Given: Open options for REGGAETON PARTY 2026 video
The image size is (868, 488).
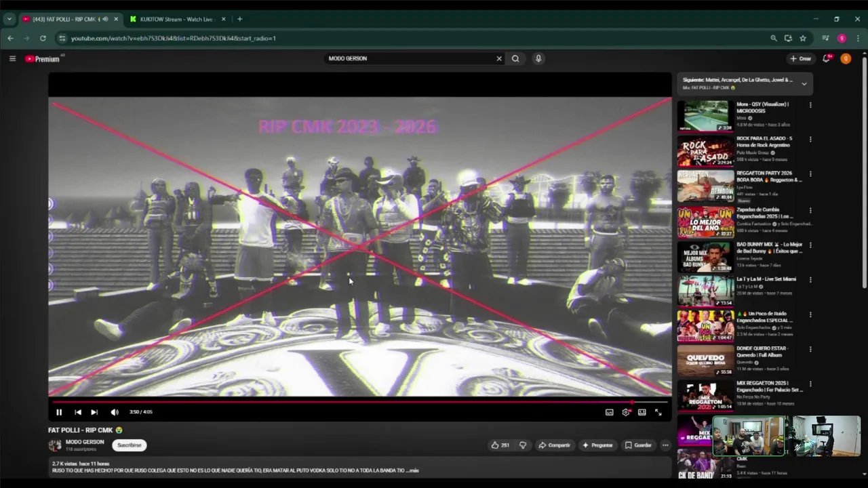Looking at the screenshot, I should tap(810, 174).
